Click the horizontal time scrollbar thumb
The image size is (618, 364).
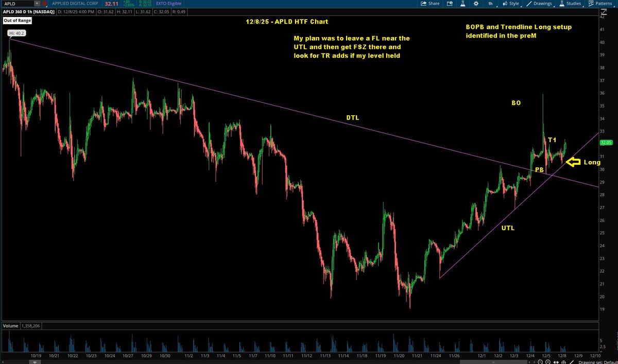point(493,362)
